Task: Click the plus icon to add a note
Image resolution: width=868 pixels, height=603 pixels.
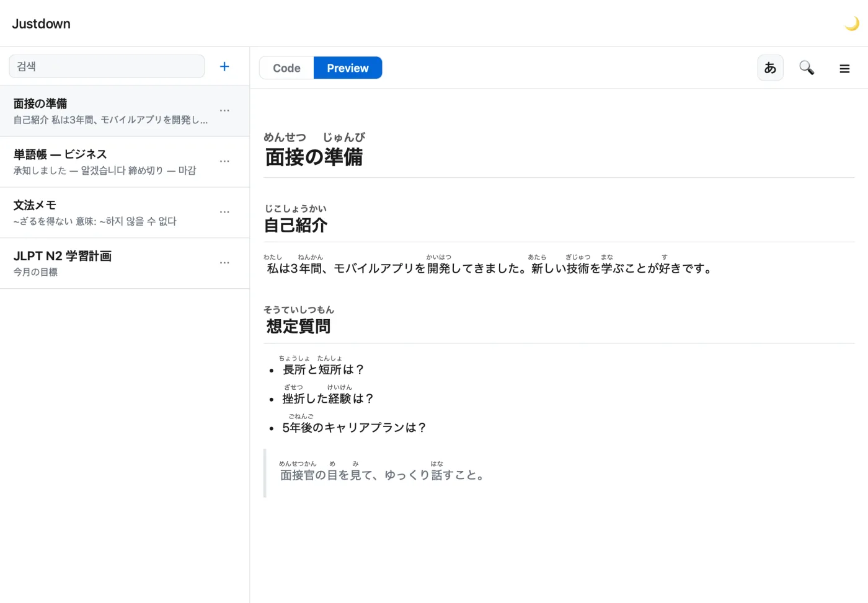Action: (224, 66)
